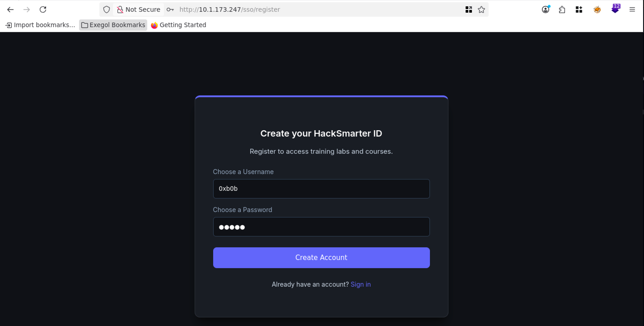Click Import bookmarks in bookmarks bar
Screen dimensions: 644x326
point(40,25)
